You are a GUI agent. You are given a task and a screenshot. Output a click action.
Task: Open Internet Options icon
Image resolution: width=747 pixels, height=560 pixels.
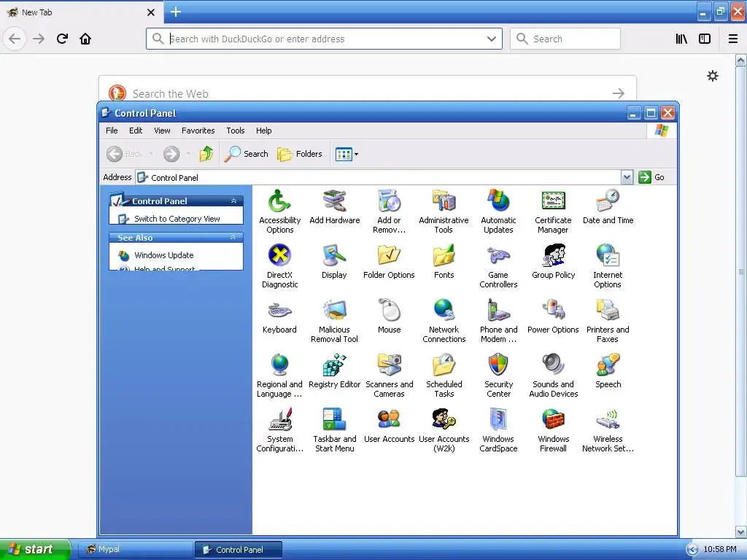[x=608, y=266]
